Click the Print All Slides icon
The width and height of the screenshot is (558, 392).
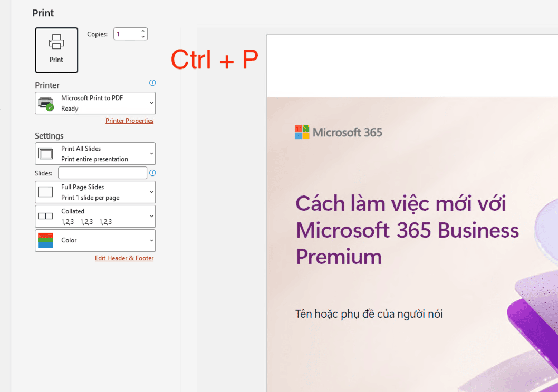[45, 153]
